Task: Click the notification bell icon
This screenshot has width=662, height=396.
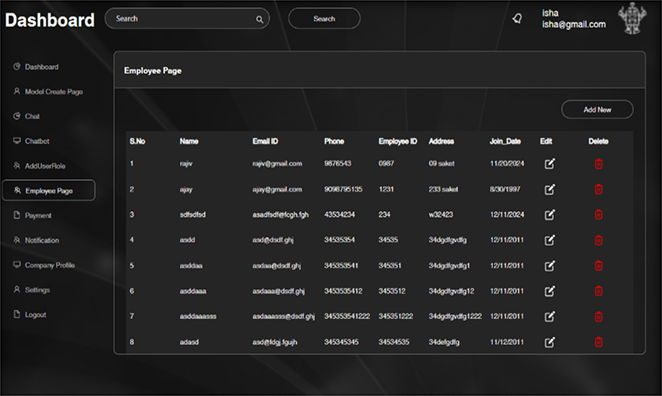Action: [x=517, y=19]
